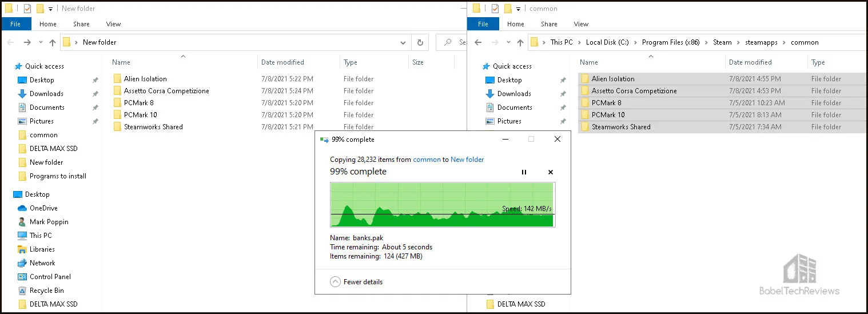Image resolution: width=868 pixels, height=314 pixels.
Task: Open recent locations dropdown in common window
Action: (508, 42)
